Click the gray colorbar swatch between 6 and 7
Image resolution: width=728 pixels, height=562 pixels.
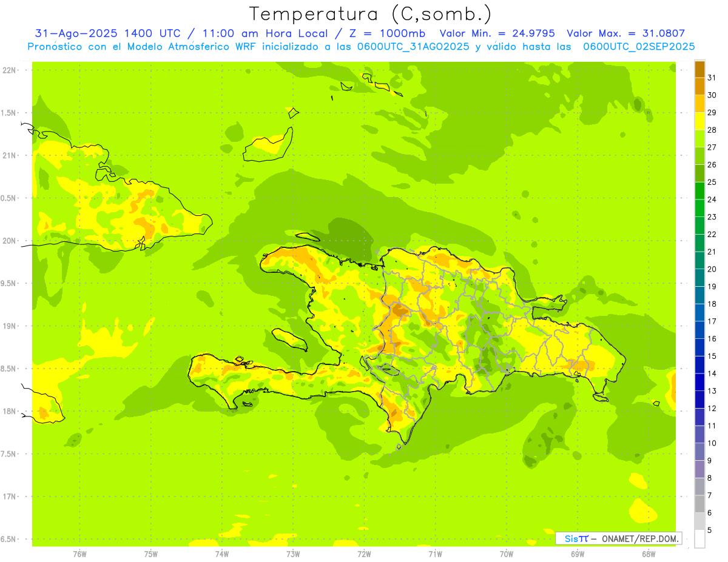699,504
